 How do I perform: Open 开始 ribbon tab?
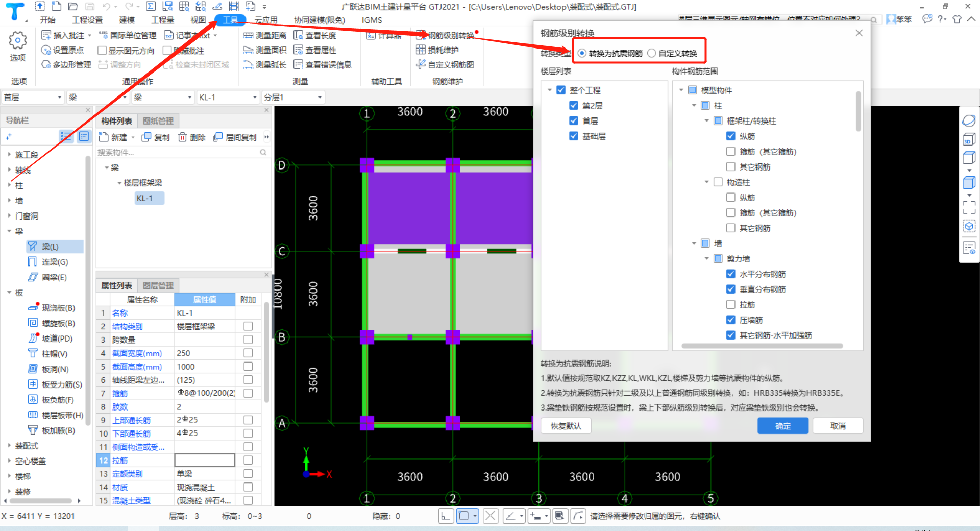[x=47, y=20]
